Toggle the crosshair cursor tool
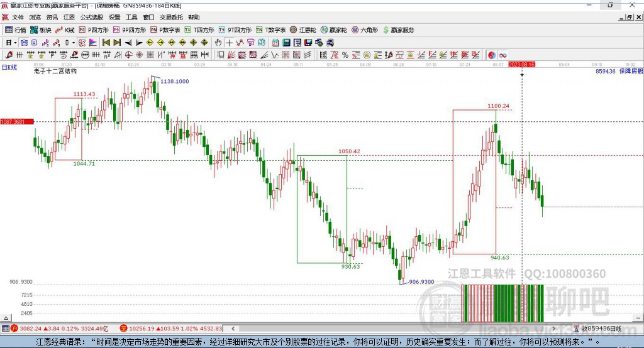This screenshot has width=644, height=348. click(x=229, y=43)
